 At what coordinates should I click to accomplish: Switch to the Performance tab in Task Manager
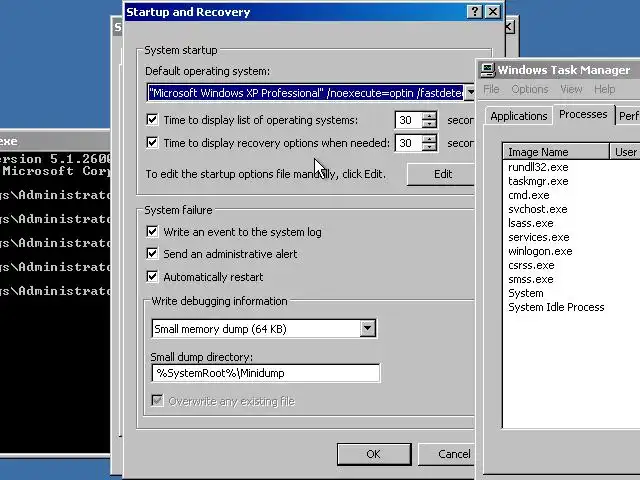pyautogui.click(x=628, y=116)
